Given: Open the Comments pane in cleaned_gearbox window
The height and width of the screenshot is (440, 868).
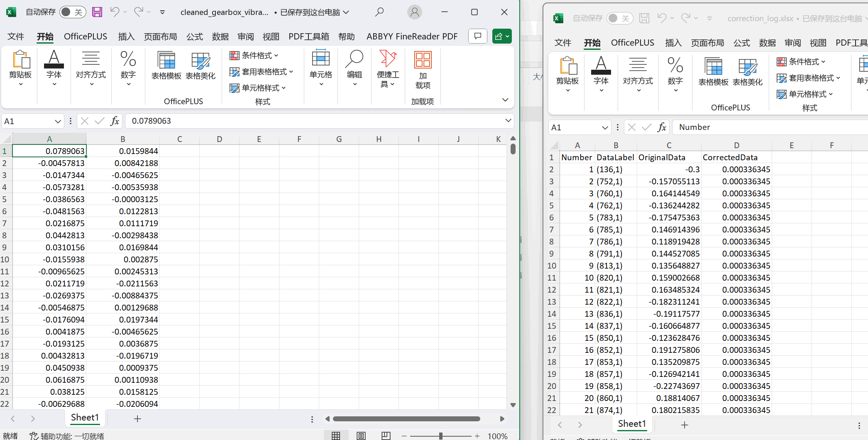Looking at the screenshot, I should (477, 36).
